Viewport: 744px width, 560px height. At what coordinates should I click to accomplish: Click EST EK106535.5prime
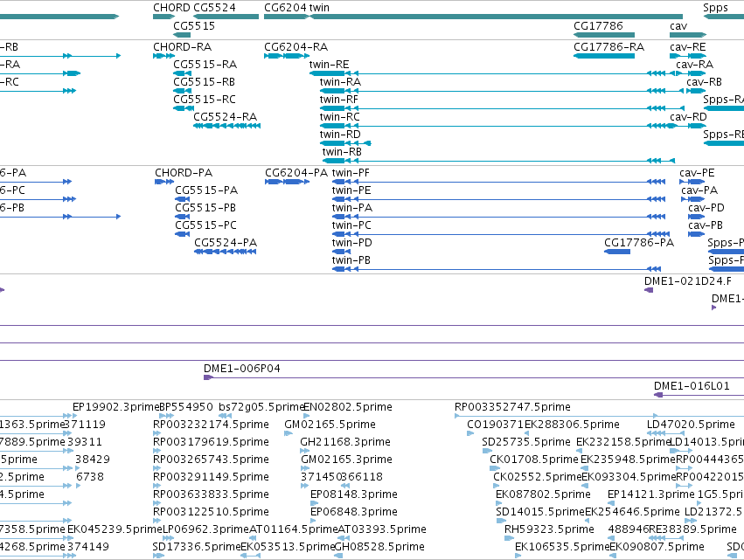(x=562, y=547)
